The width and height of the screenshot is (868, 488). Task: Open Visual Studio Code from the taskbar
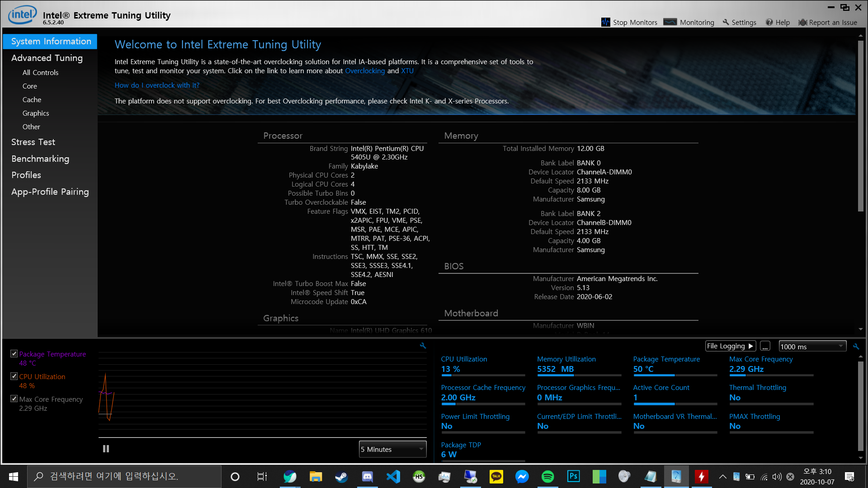(393, 477)
